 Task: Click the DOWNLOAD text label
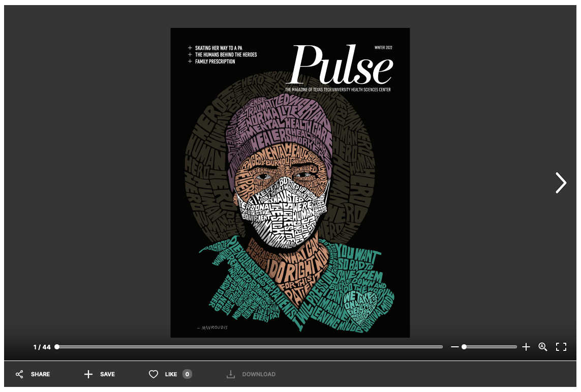(259, 374)
